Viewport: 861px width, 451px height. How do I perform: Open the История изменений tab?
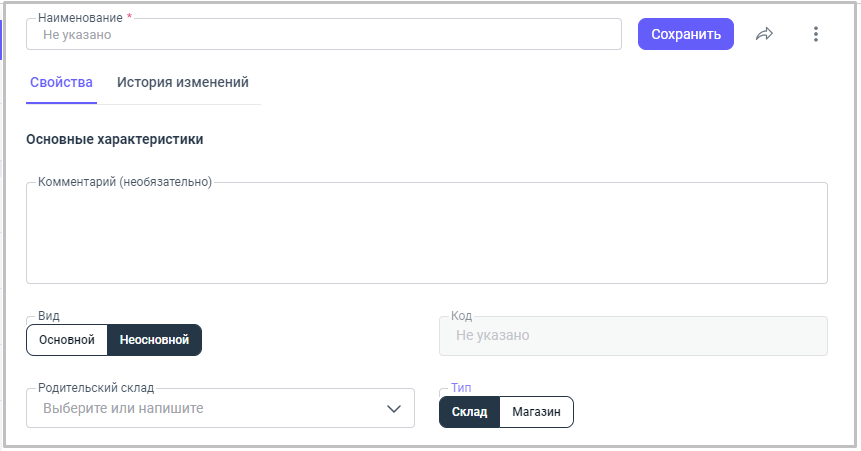tap(183, 83)
